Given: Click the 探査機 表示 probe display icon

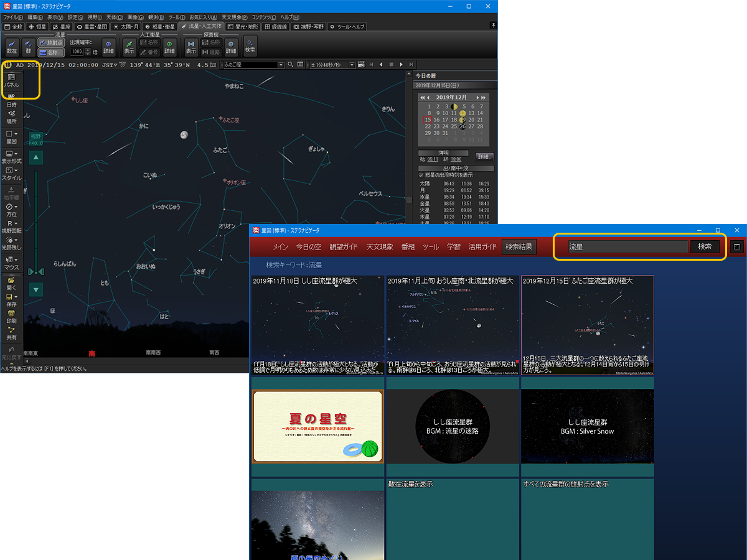Looking at the screenshot, I should point(191,47).
